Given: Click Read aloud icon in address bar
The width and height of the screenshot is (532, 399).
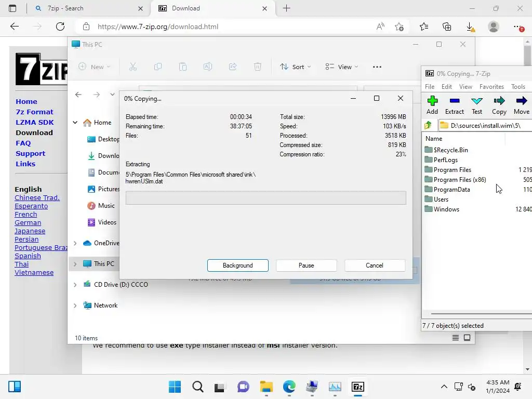Looking at the screenshot, I should 380,26.
